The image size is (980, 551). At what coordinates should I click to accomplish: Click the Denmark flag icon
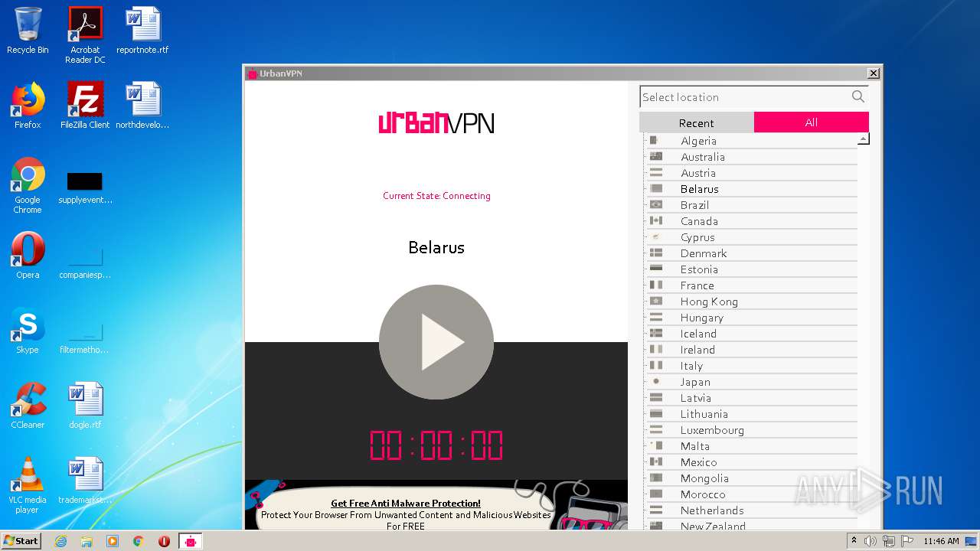(655, 253)
